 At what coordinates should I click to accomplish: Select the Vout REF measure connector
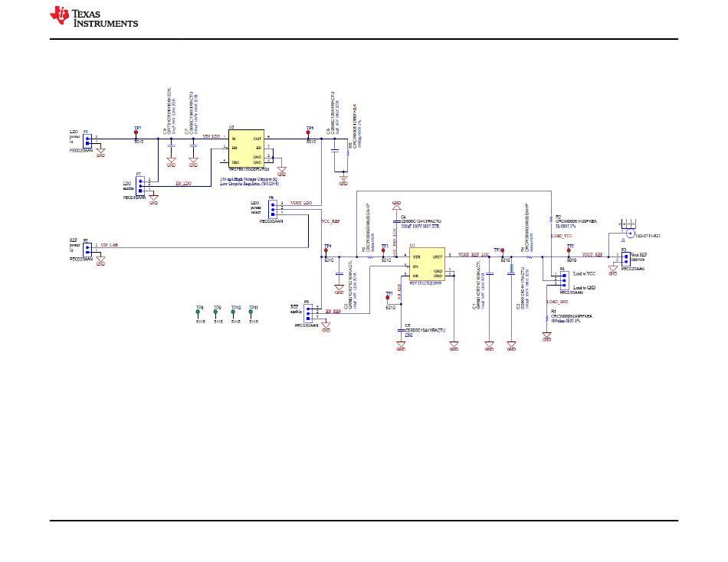tap(626, 258)
